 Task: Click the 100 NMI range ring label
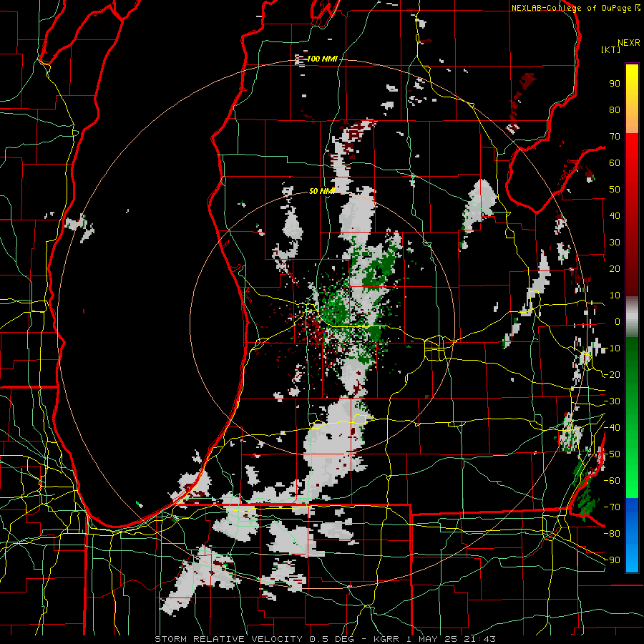322,59
